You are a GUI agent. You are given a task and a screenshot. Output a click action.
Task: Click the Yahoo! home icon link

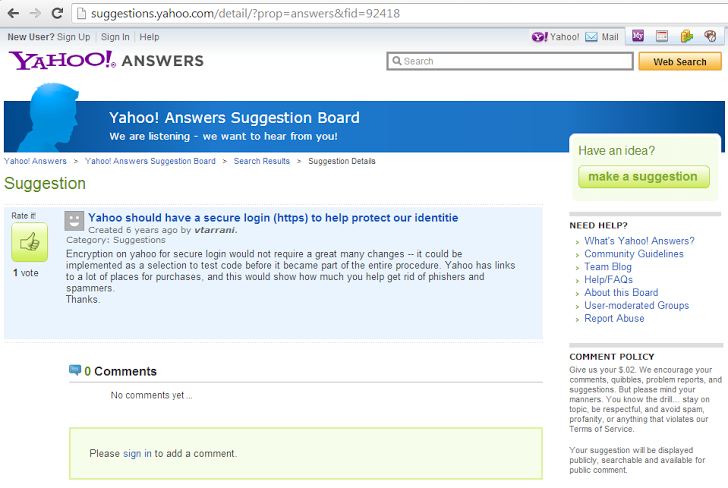tap(555, 37)
